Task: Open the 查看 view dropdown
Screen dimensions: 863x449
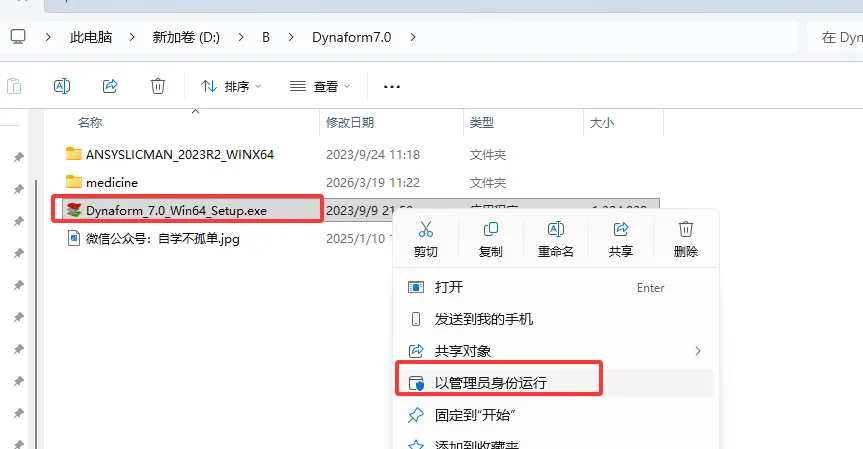Action: (320, 86)
